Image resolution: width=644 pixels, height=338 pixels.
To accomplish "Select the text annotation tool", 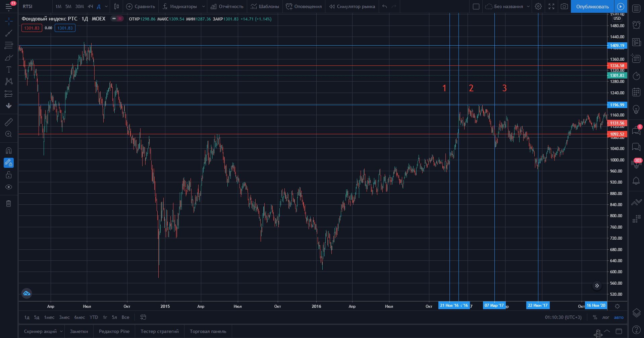I will 9,69.
